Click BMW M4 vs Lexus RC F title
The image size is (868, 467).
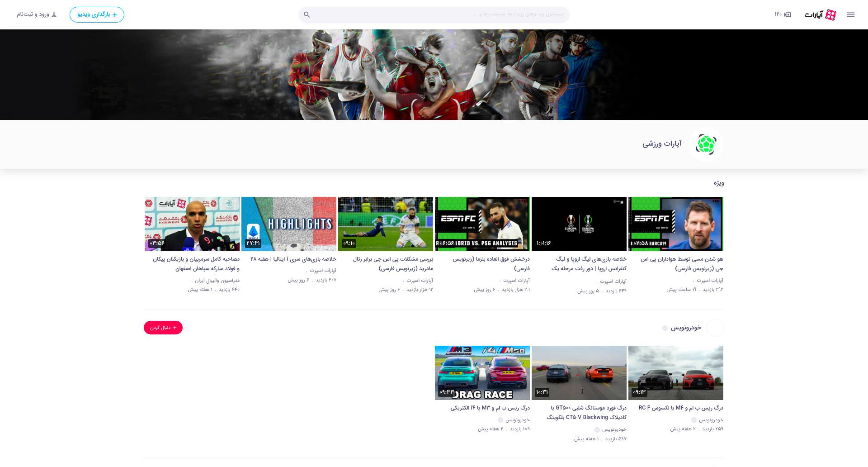tap(681, 408)
